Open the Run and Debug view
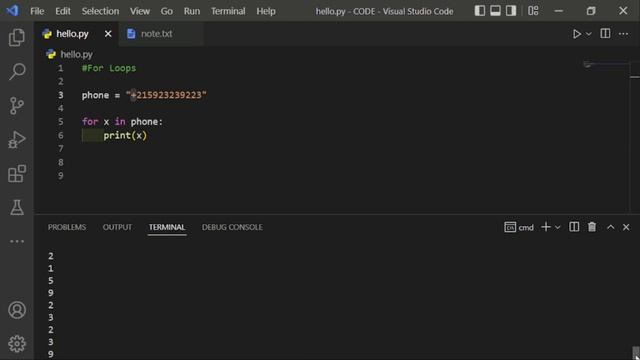This screenshot has height=360, width=640. pyautogui.click(x=17, y=140)
